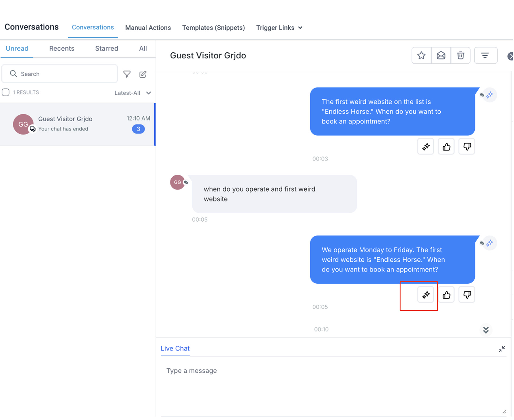The width and height of the screenshot is (514, 420).
Task: Collapse the message composer with shrink icon
Action: [x=502, y=349]
